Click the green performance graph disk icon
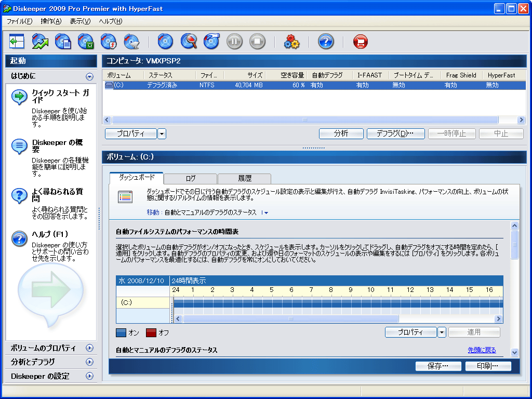The height and width of the screenshot is (399, 532). pyautogui.click(x=40, y=42)
